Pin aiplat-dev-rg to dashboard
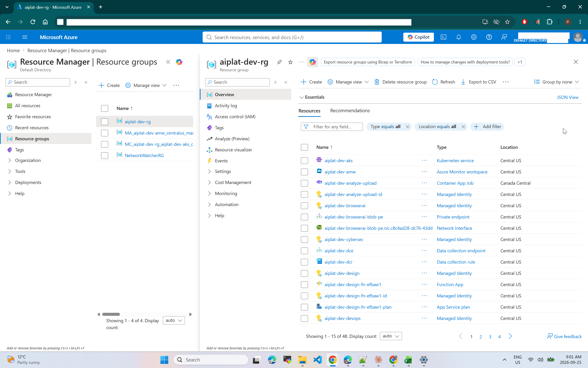This screenshot has width=588, height=368. click(x=279, y=62)
